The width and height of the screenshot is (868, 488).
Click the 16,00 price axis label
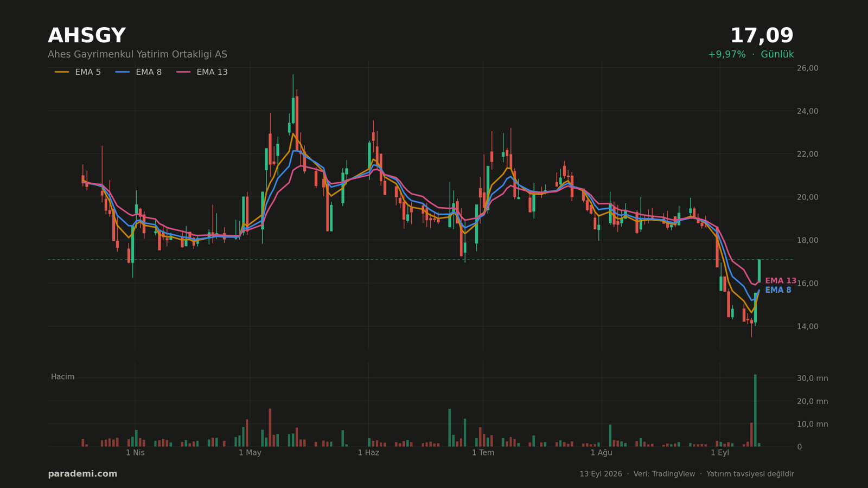click(x=807, y=283)
